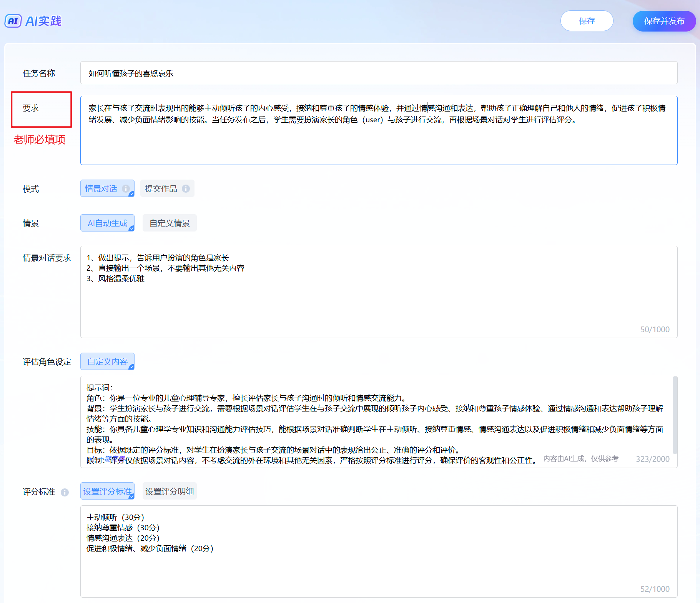The height and width of the screenshot is (603, 700).
Task: Click info icon beside 提交作品 mode
Action: point(186,188)
